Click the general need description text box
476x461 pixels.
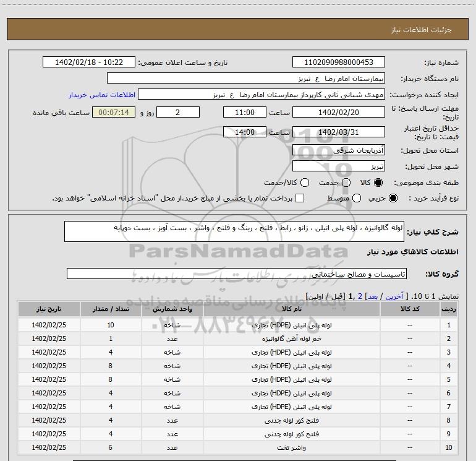(234, 231)
